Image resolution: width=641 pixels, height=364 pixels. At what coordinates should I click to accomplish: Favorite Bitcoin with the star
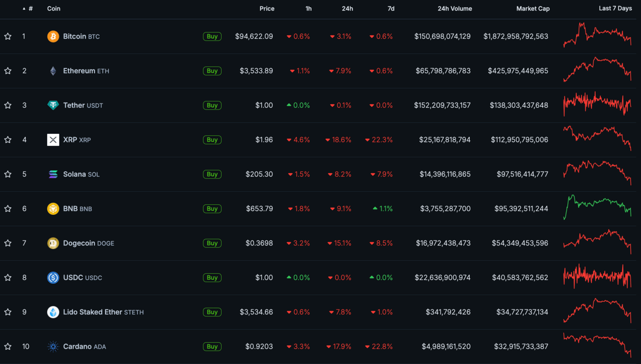[8, 36]
